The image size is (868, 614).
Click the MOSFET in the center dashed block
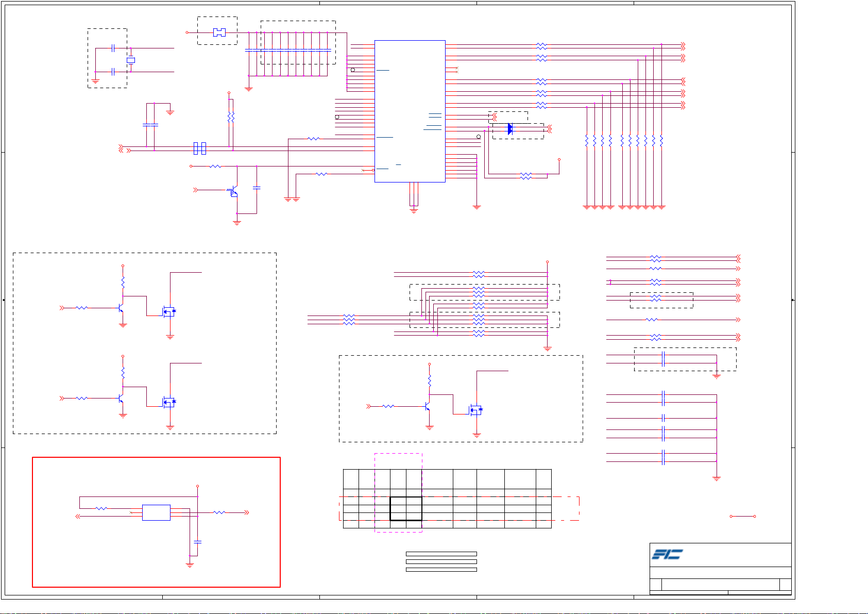point(476,410)
